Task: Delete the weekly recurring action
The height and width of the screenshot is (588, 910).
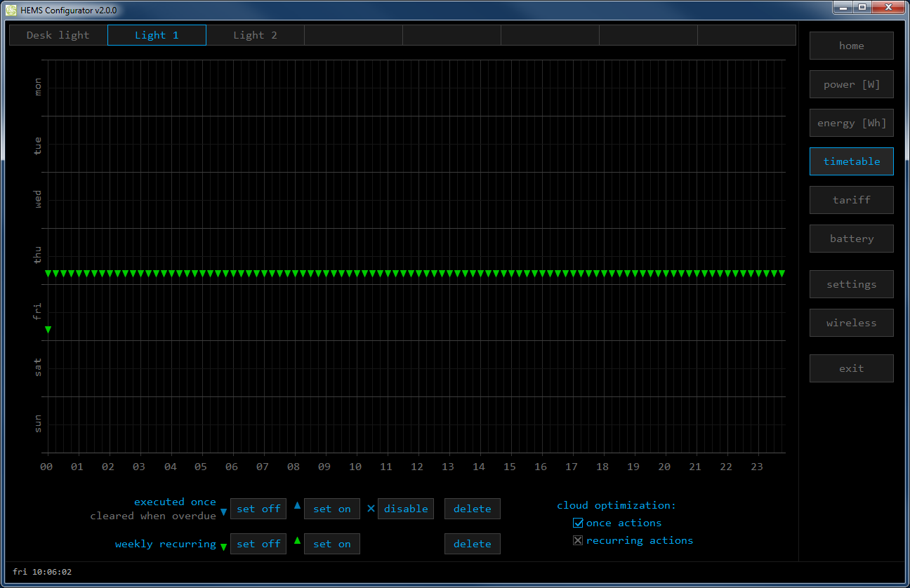Action: [x=472, y=544]
